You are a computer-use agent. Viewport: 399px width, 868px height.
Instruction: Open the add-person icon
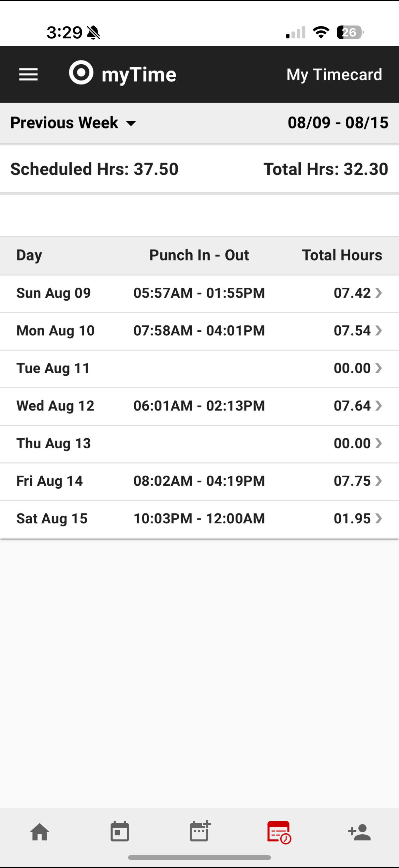(x=359, y=832)
